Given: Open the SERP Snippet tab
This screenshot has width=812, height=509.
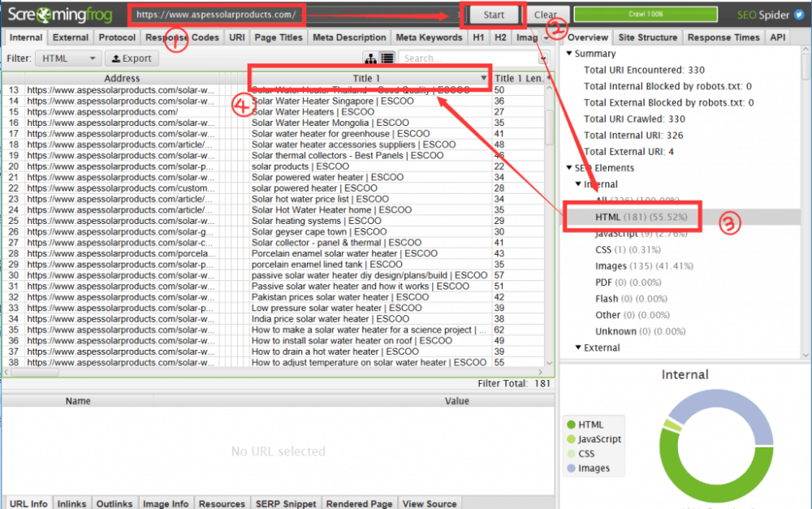Looking at the screenshot, I should click(x=284, y=503).
